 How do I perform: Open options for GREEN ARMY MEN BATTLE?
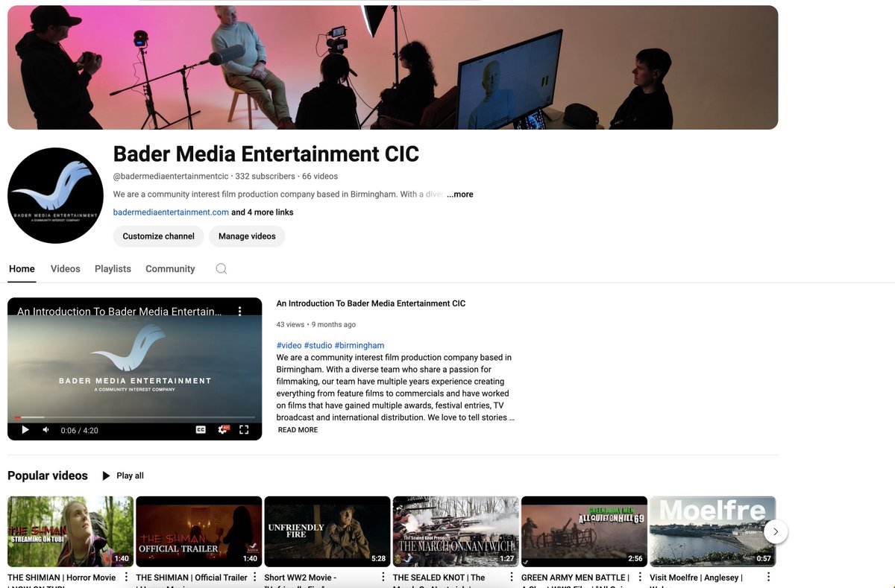640,578
